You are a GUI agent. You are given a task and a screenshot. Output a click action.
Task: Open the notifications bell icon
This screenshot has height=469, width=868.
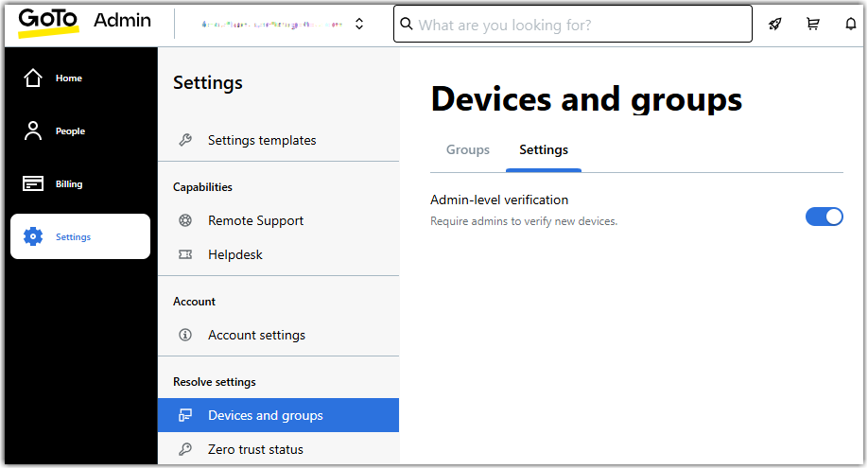pyautogui.click(x=850, y=25)
